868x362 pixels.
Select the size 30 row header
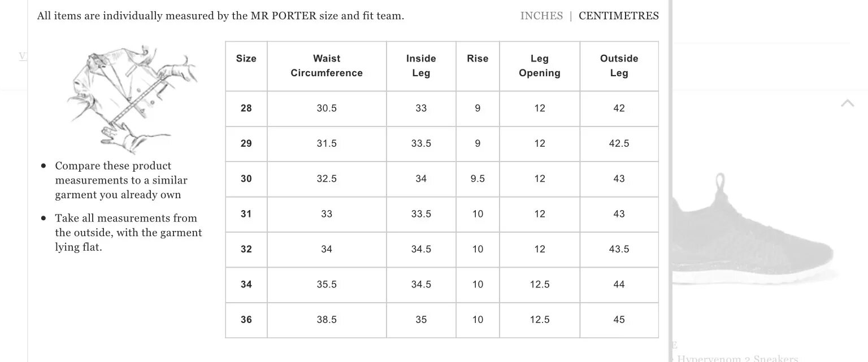tap(246, 179)
